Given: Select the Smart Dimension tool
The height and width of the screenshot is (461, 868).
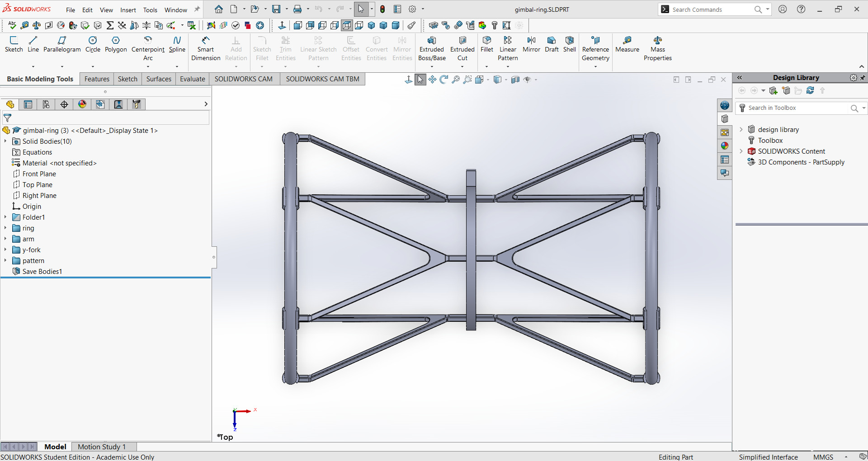Looking at the screenshot, I should pos(206,48).
